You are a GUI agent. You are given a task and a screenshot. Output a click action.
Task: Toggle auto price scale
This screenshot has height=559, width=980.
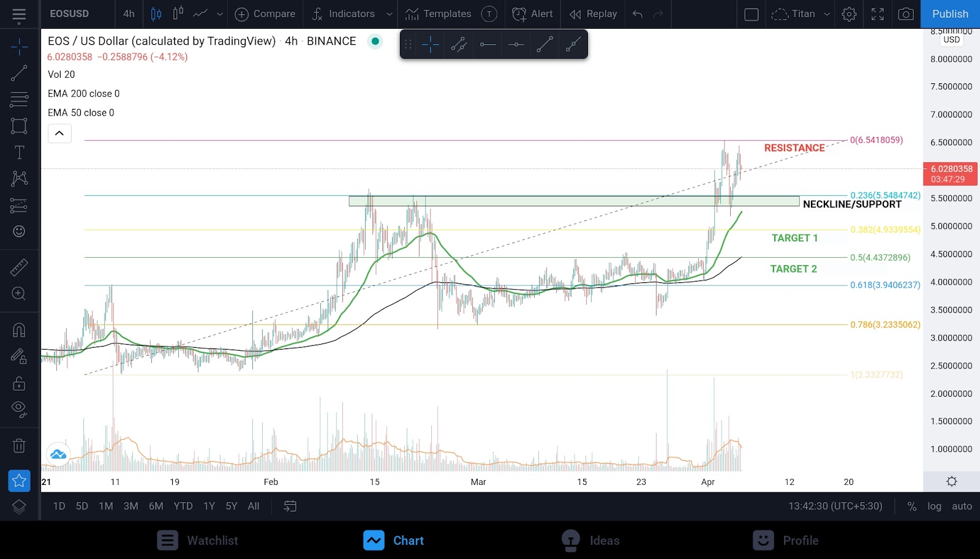tap(962, 506)
